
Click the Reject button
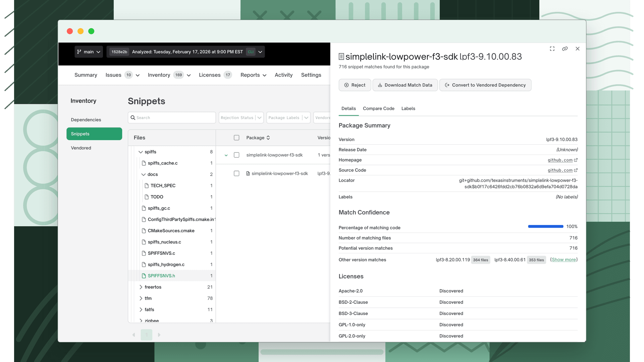click(x=355, y=85)
